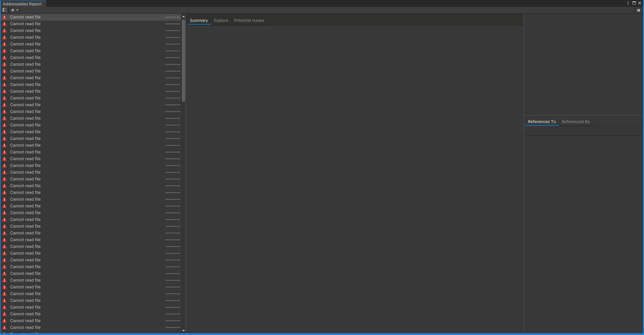Select the first Cannot read file entry
This screenshot has height=335, width=644.
[x=25, y=17]
